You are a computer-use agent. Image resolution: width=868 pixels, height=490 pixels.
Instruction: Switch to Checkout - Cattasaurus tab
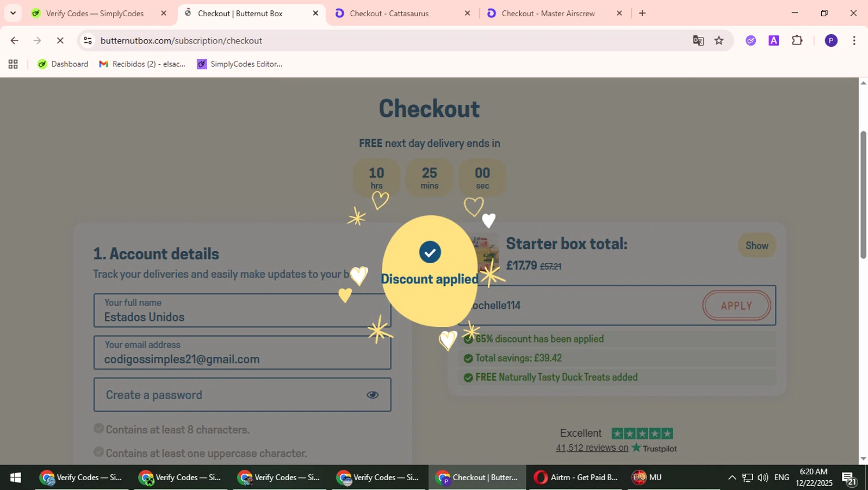tap(389, 13)
